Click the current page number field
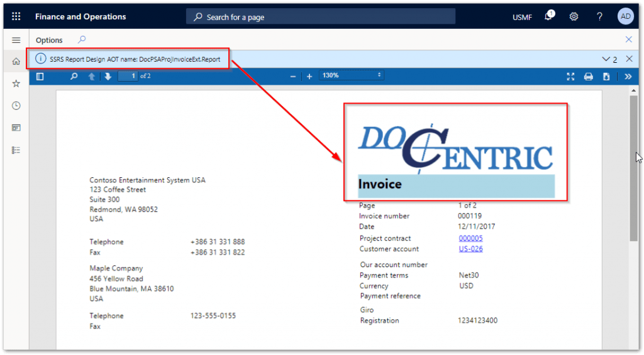Viewport: 644px width, 355px height. point(128,76)
